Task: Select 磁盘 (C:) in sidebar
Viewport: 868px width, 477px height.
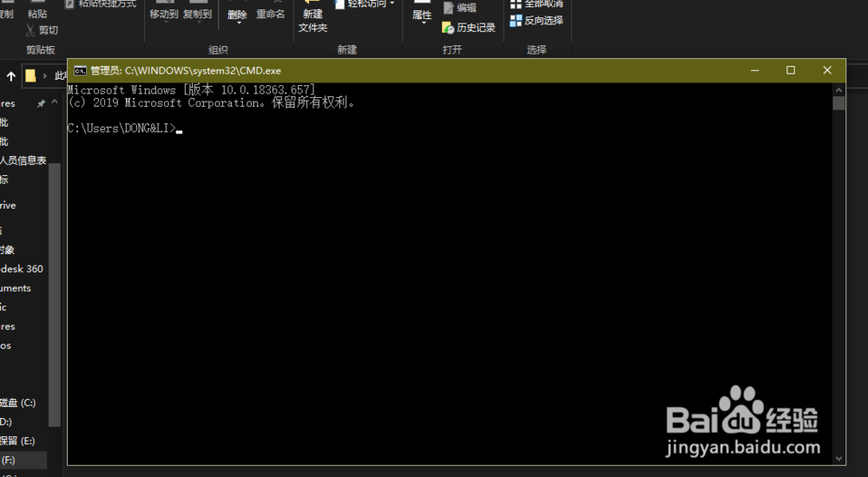Action: pos(17,403)
